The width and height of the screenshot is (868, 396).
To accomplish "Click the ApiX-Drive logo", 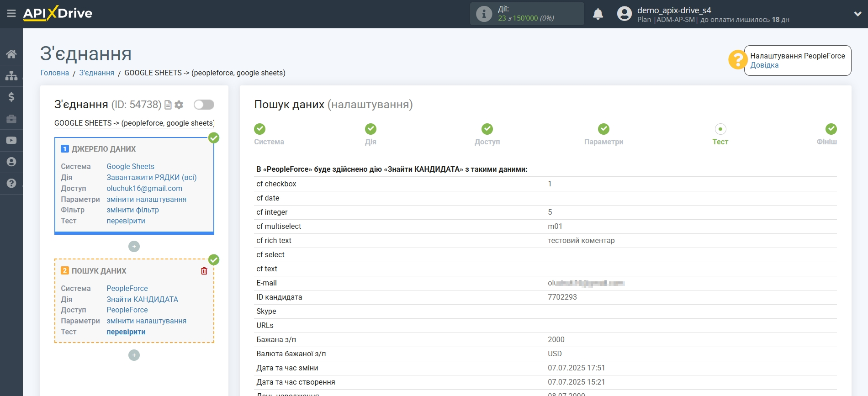I will (58, 13).
